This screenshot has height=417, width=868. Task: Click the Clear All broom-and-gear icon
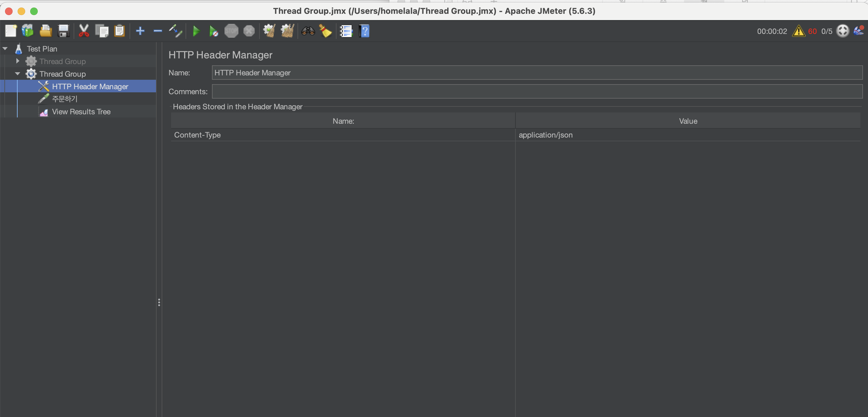point(287,31)
